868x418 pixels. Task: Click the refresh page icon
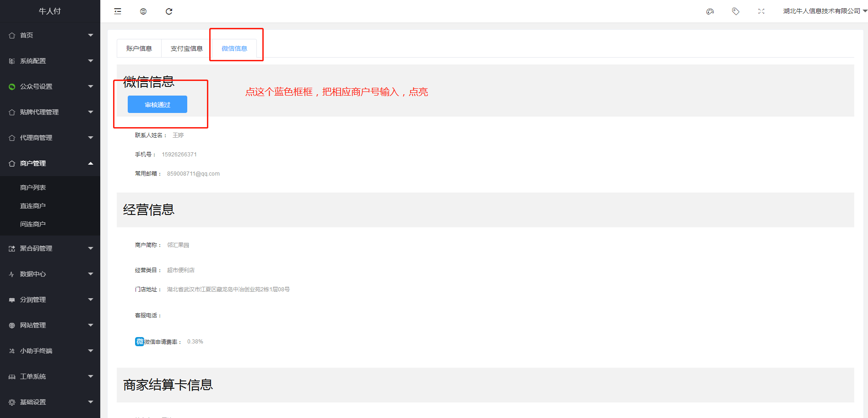pyautogui.click(x=169, y=11)
